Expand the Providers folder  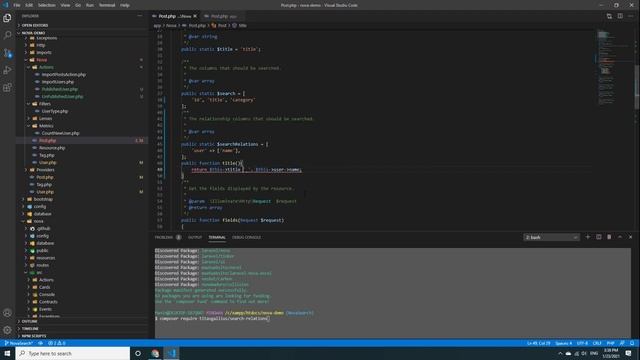(45, 170)
